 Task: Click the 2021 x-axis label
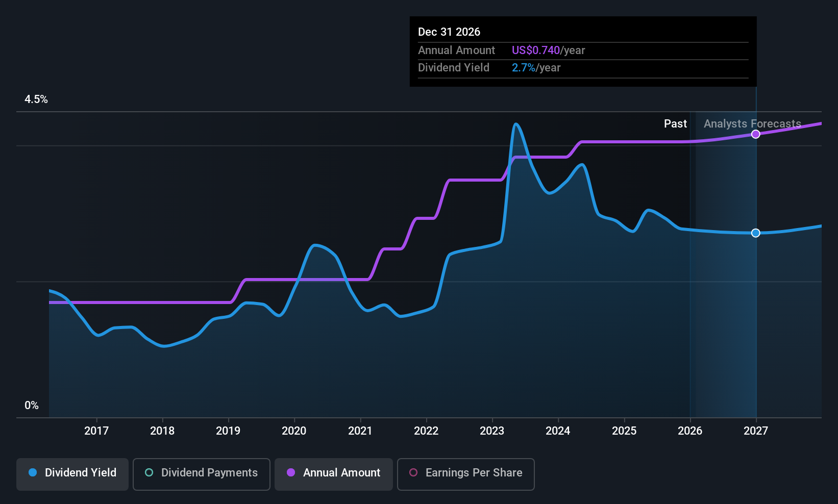(x=360, y=431)
